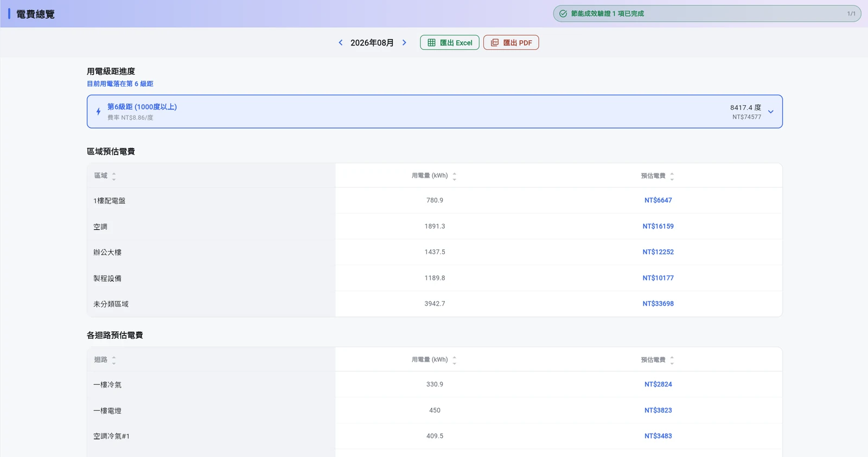This screenshot has height=457, width=868.
Task: Click the 409.5 kWh usage value
Action: point(435,436)
